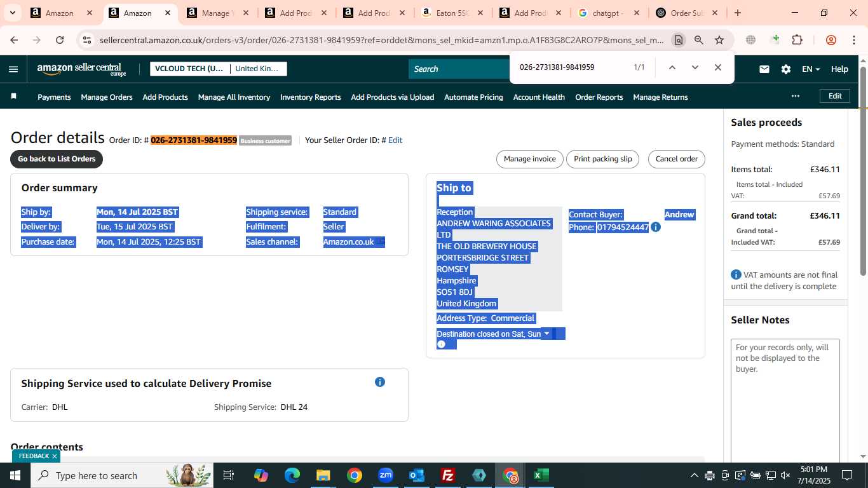Open the EN language dropdown
This screenshot has height=488, width=868.
[x=811, y=69]
